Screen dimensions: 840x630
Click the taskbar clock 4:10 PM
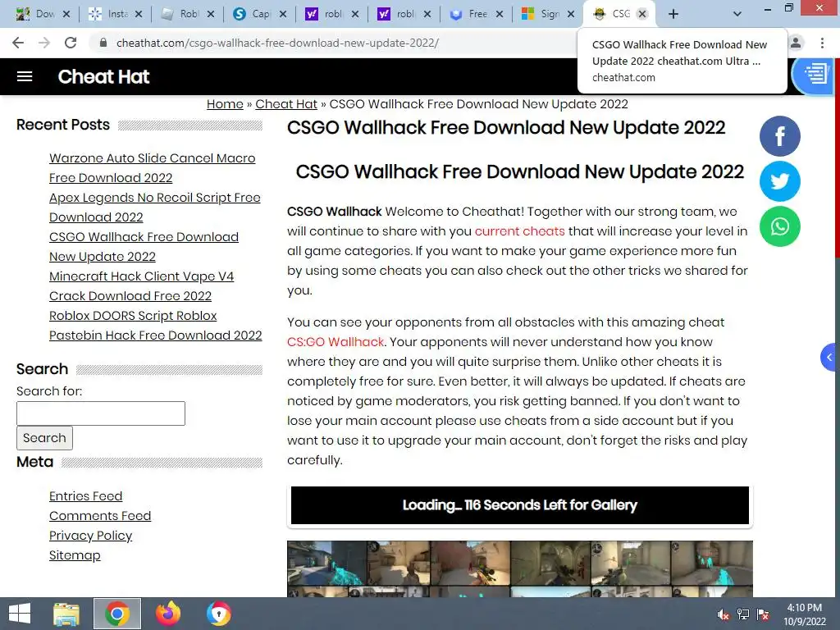click(x=805, y=614)
